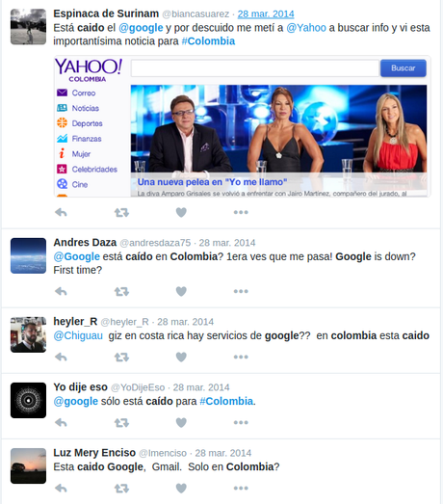Viewport: 443px width, 504px height.
Task: Open the #Colombia hashtag in first tweet
Action: point(208,41)
